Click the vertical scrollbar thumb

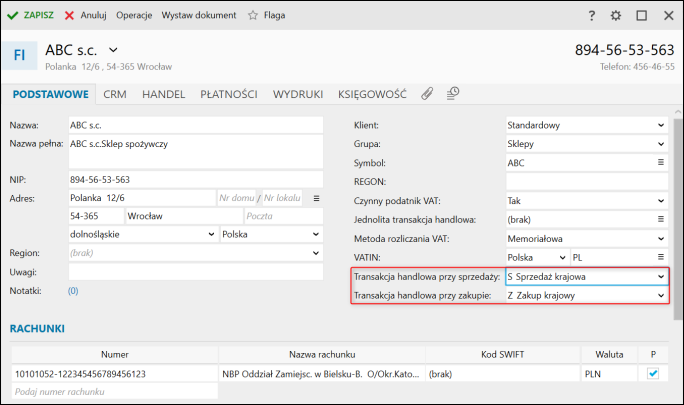coord(678,219)
